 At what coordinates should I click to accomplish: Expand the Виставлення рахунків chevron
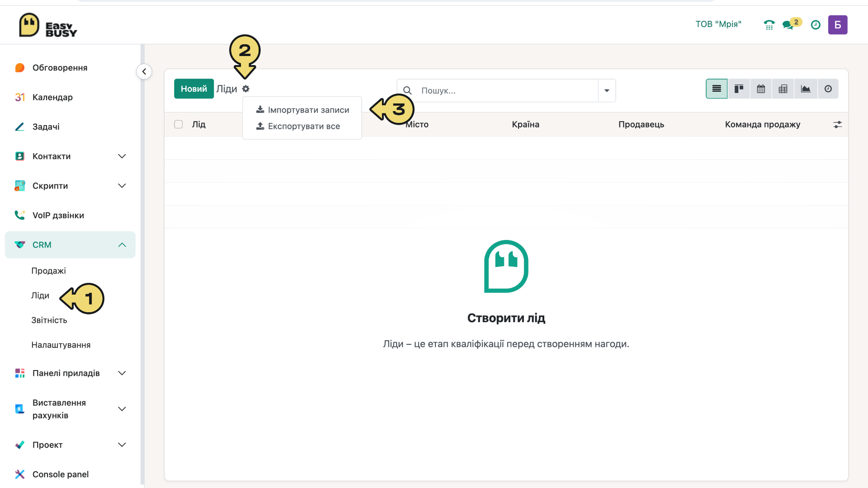[122, 409]
